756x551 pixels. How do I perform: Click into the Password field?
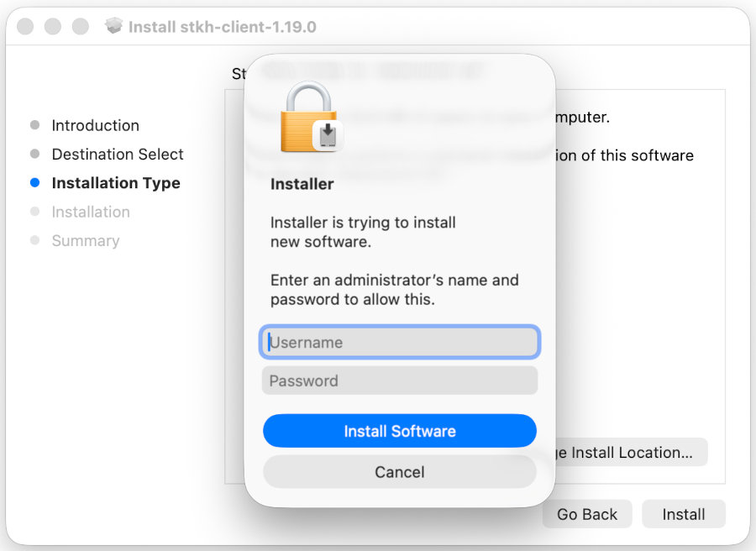click(400, 380)
